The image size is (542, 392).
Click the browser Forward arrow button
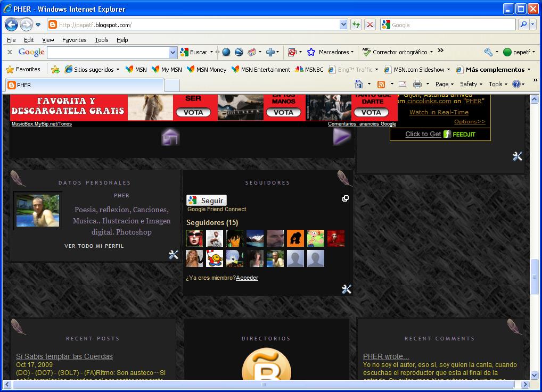tap(26, 24)
